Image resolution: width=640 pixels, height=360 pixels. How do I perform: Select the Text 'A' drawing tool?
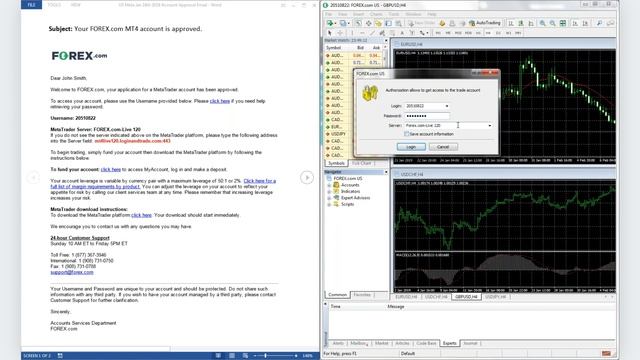click(x=402, y=33)
